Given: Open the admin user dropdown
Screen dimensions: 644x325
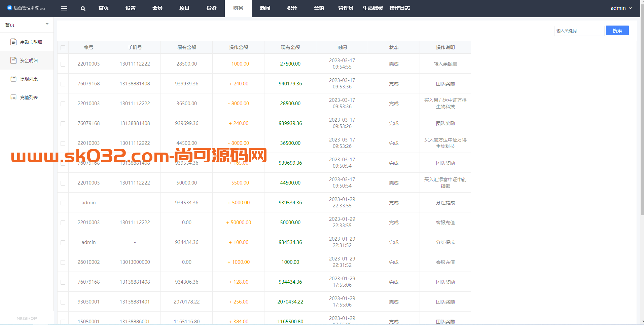Looking at the screenshot, I should click(x=621, y=8).
